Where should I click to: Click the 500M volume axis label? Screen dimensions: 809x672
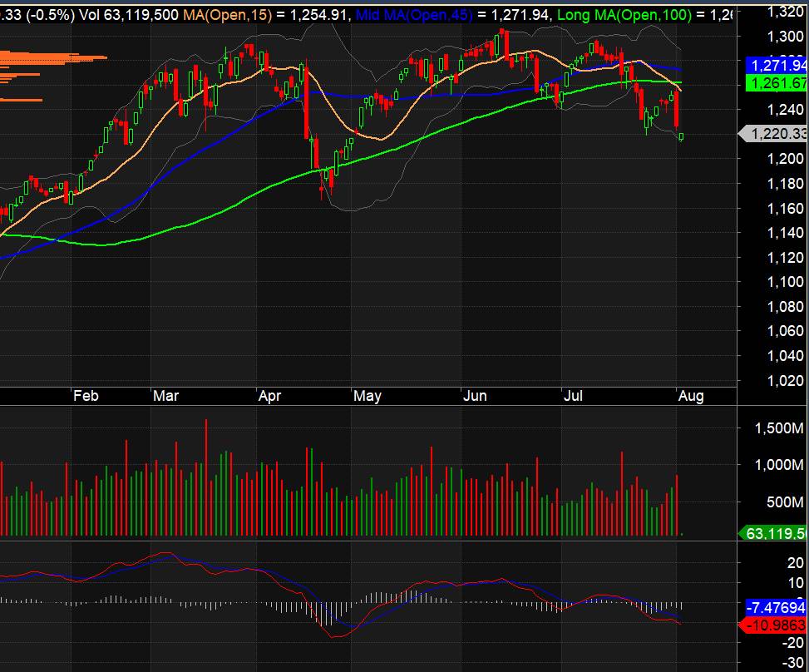tap(784, 502)
